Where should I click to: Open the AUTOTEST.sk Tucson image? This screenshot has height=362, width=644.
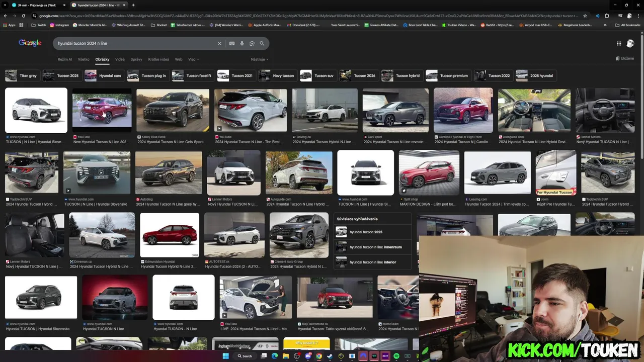click(234, 235)
